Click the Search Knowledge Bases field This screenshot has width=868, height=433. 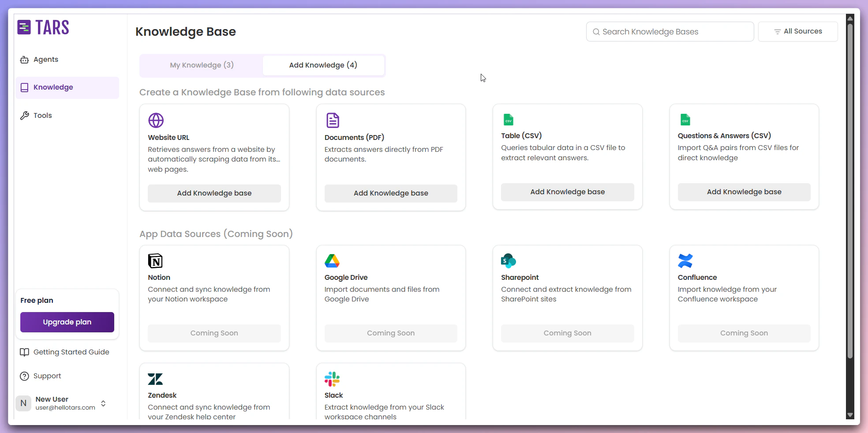669,31
